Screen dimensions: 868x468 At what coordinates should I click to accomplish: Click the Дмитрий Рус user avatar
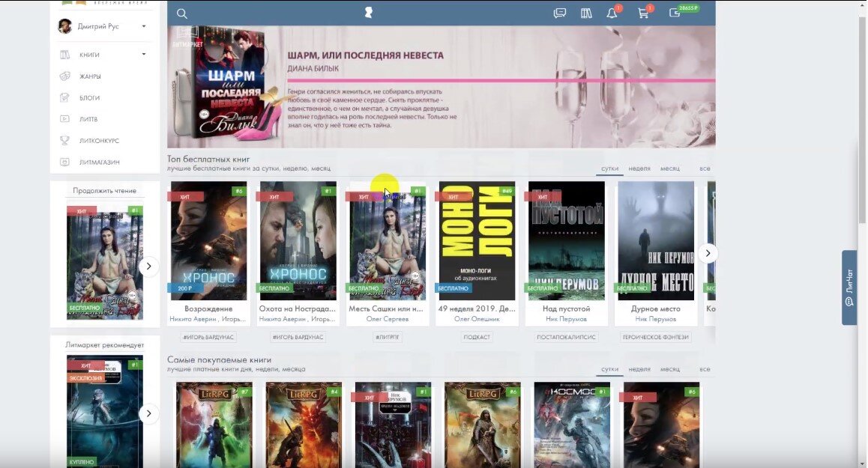64,26
